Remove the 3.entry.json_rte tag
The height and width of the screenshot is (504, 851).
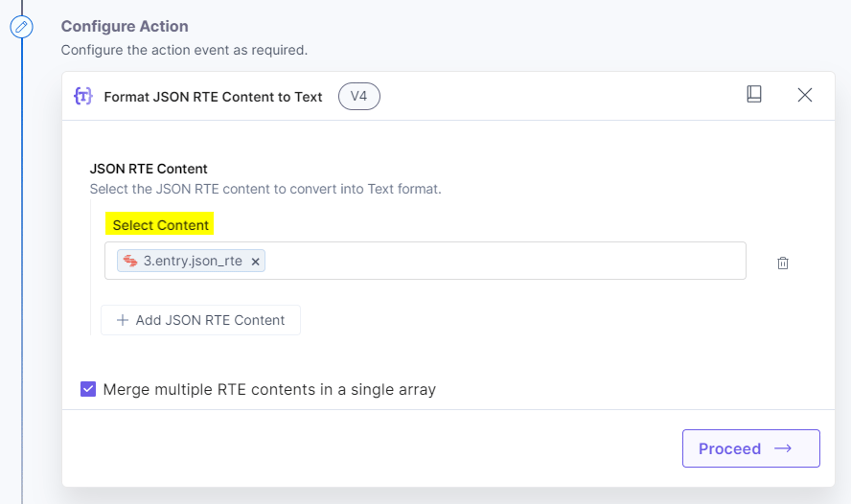click(x=255, y=262)
